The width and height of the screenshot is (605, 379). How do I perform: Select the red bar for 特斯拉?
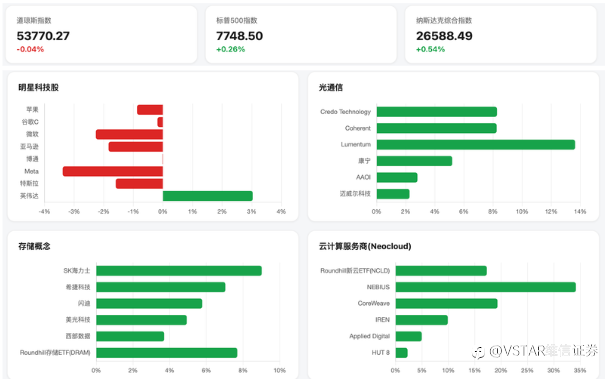139,184
